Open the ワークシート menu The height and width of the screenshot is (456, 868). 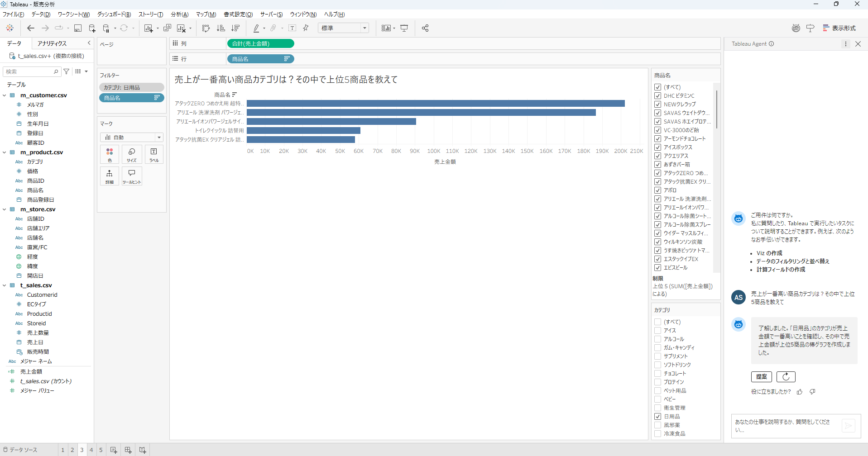pyautogui.click(x=74, y=14)
